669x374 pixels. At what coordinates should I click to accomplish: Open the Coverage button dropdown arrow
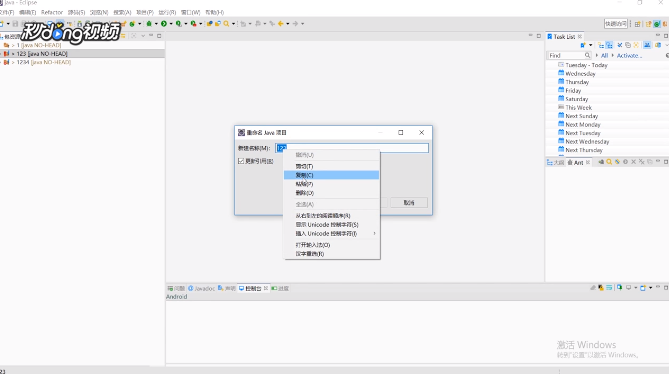coord(186,24)
